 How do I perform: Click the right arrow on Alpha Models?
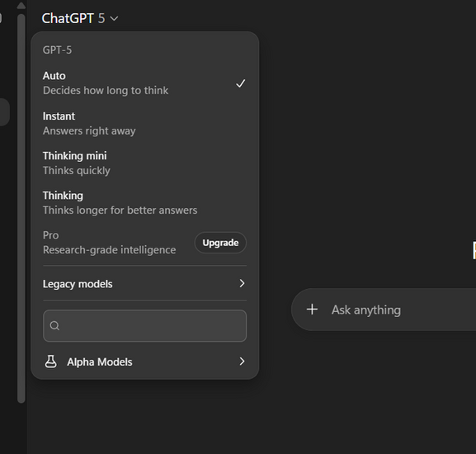coord(242,362)
